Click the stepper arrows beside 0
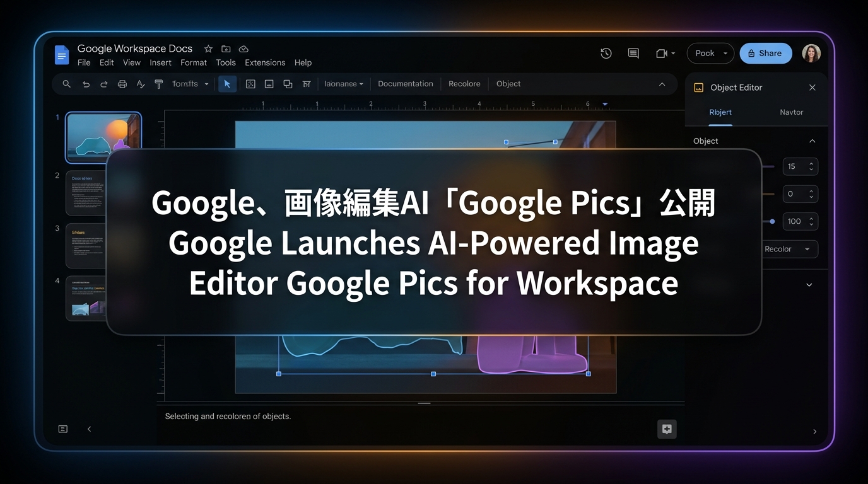Viewport: 868px width, 484px height. tap(812, 194)
